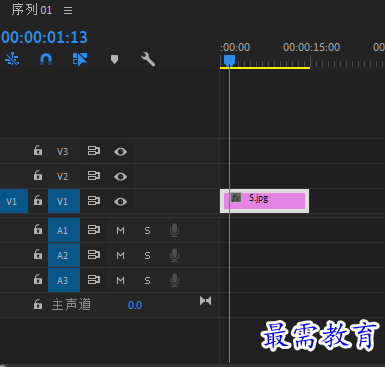The width and height of the screenshot is (385, 367).
Task: Hide track V2 with eye icon
Action: pyautogui.click(x=120, y=176)
